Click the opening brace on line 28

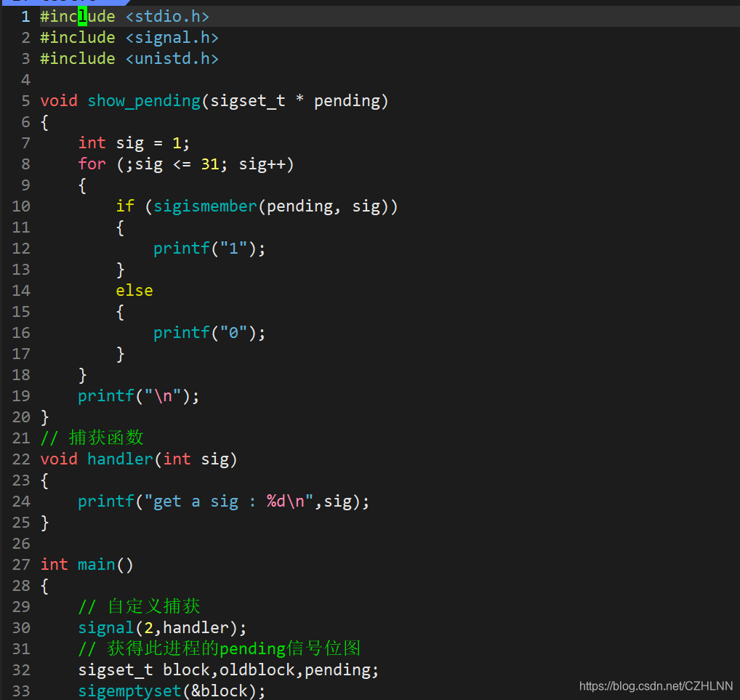pyautogui.click(x=45, y=586)
